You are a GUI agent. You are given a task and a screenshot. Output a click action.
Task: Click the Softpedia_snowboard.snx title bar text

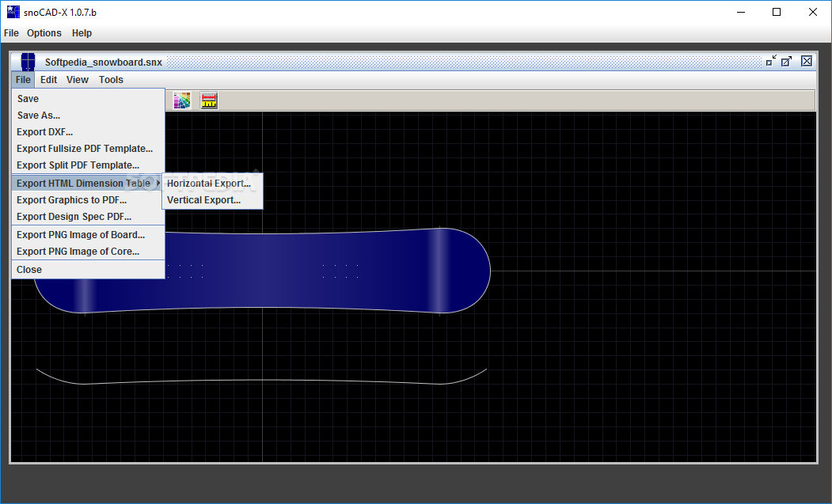[x=104, y=62]
